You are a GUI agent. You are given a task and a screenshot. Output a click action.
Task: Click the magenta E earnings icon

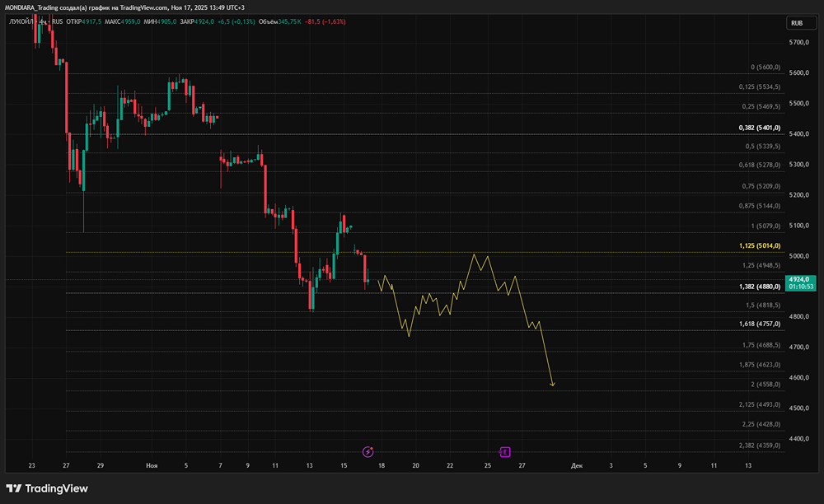[x=504, y=451]
